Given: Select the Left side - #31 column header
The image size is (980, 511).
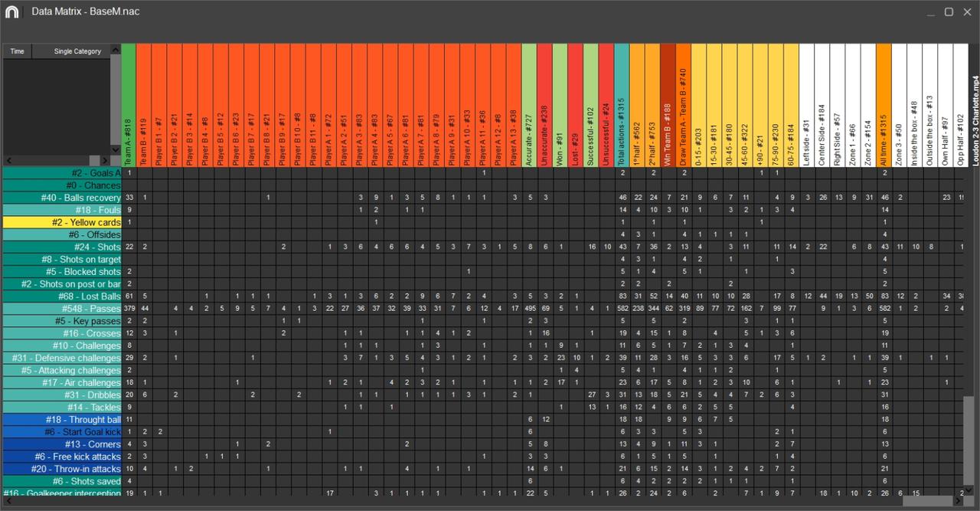Looking at the screenshot, I should click(807, 105).
